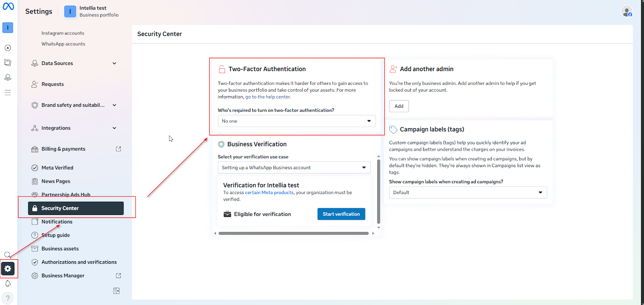Open the campaign labels Default dropdown

pyautogui.click(x=468, y=192)
